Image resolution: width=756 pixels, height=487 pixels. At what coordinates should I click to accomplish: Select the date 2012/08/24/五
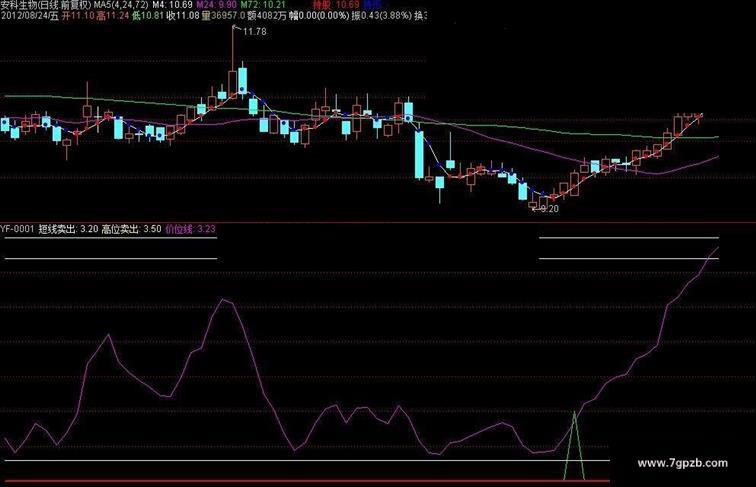coord(29,16)
